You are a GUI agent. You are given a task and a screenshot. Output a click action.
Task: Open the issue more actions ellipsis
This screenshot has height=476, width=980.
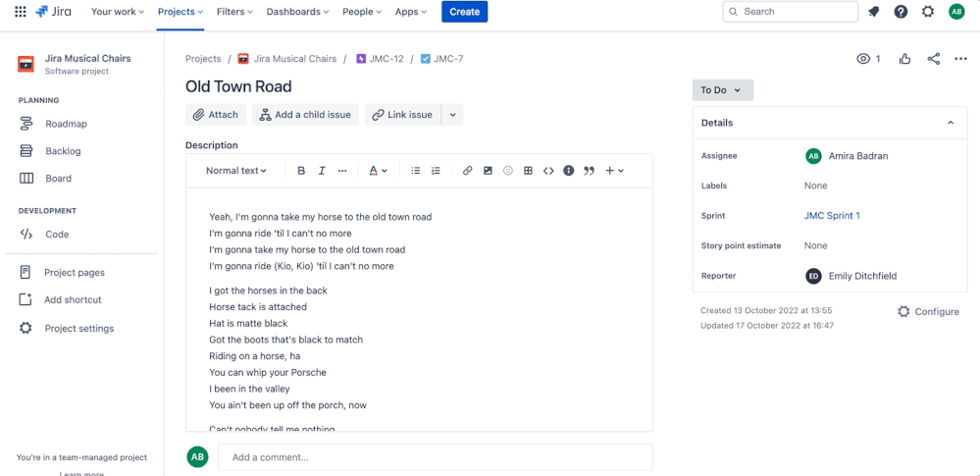pyautogui.click(x=961, y=59)
